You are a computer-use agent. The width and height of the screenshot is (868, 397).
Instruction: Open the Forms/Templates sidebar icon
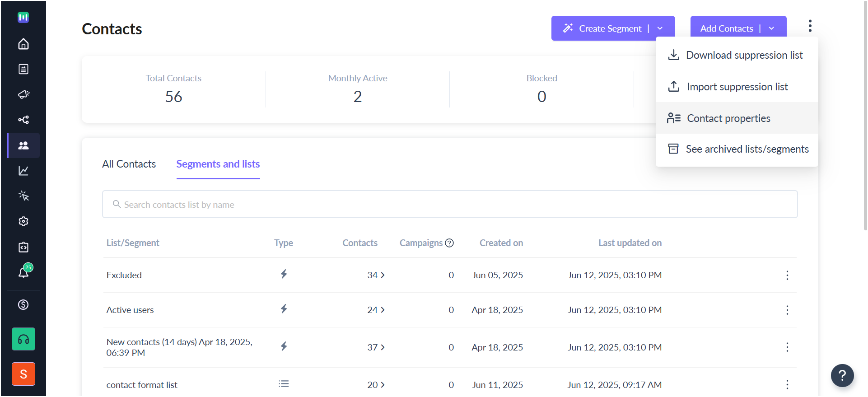23,69
